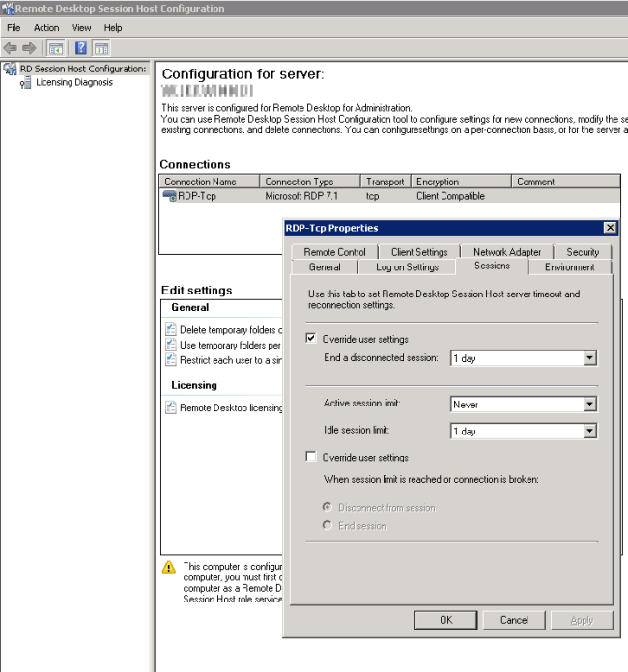The height and width of the screenshot is (672, 628).
Task: Click the Connection Type column header
Action: pyautogui.click(x=310, y=182)
